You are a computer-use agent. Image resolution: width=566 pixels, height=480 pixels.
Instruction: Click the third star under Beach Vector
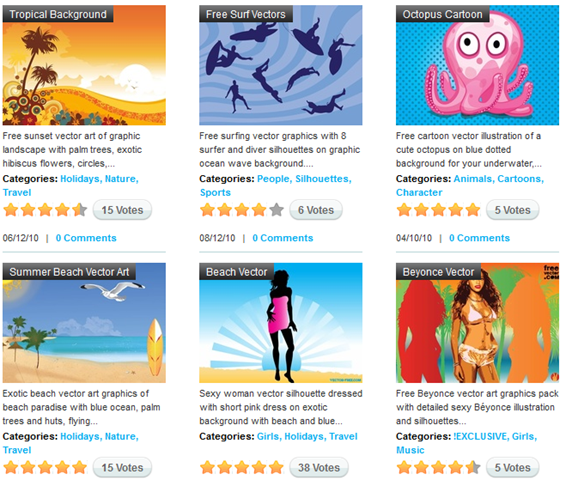point(242,467)
